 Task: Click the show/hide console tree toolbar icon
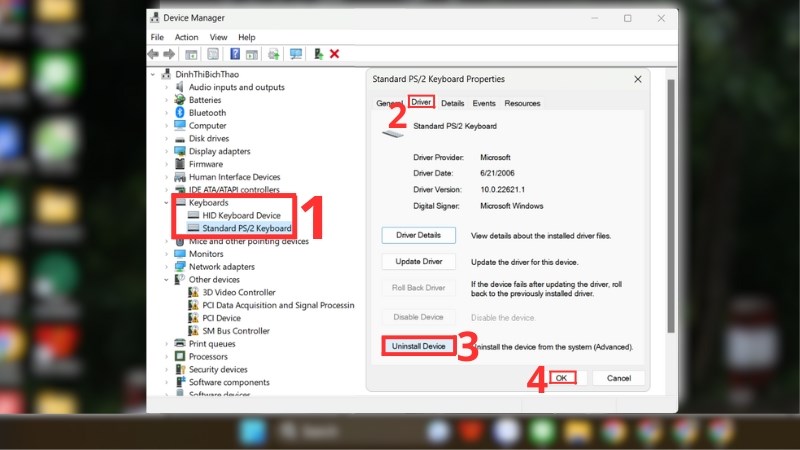(193, 54)
